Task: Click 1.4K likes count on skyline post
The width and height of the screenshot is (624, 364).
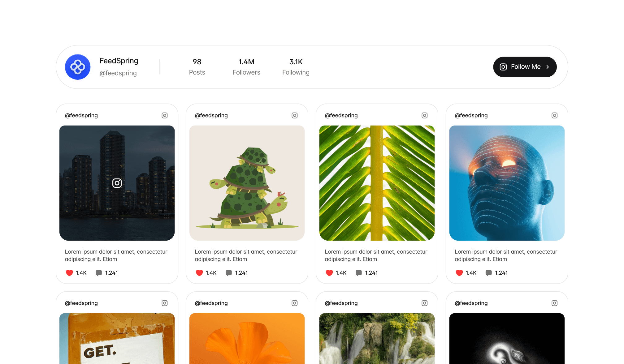Action: pyautogui.click(x=81, y=273)
